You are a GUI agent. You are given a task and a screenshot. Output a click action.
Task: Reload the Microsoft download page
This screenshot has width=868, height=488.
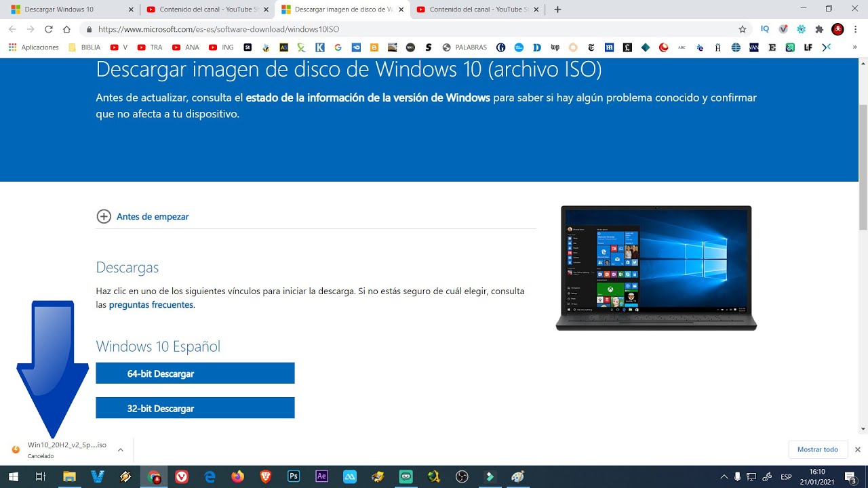(x=48, y=29)
